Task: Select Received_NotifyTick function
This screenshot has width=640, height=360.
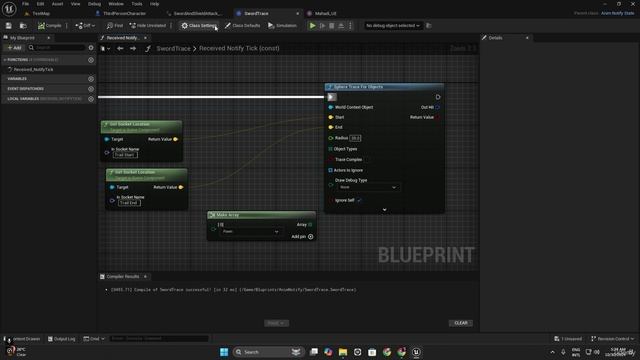Action: coord(33,69)
